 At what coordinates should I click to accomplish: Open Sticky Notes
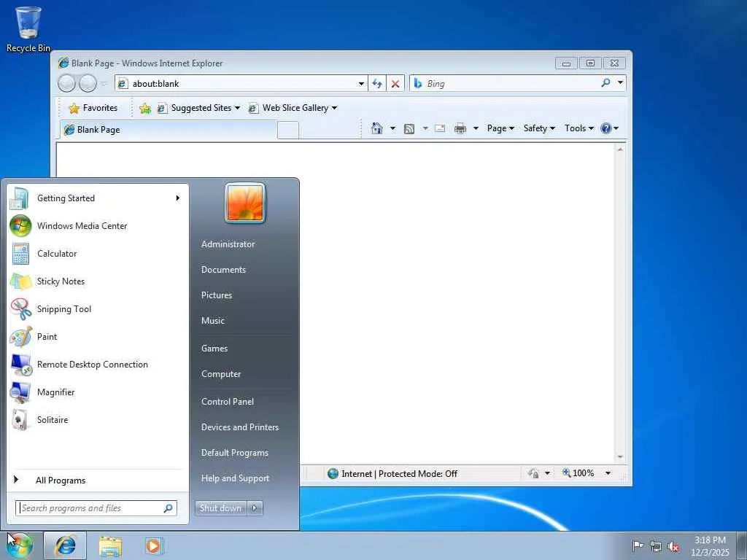coord(98,281)
